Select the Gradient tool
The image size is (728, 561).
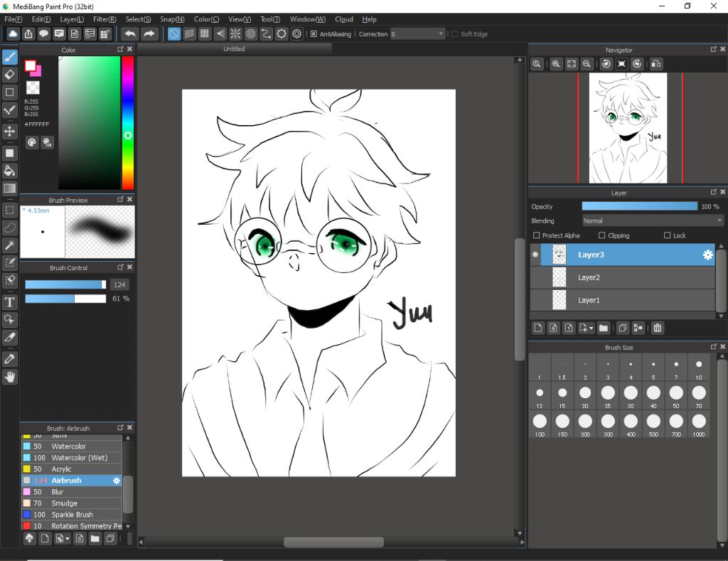pyautogui.click(x=10, y=188)
